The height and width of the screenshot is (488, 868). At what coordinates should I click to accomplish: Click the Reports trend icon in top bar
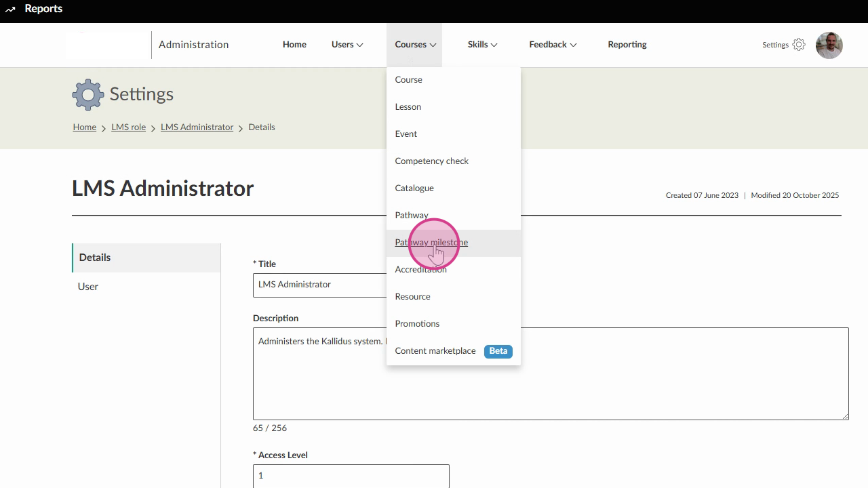(x=10, y=9)
